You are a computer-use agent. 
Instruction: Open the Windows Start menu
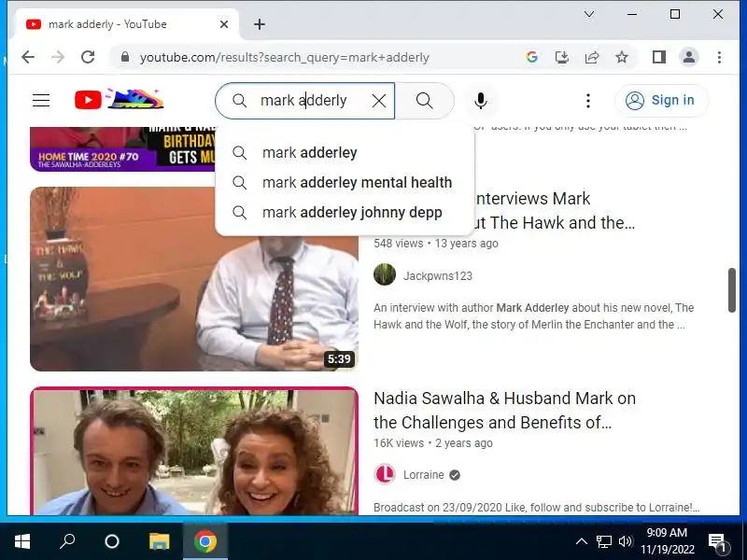click(22, 541)
